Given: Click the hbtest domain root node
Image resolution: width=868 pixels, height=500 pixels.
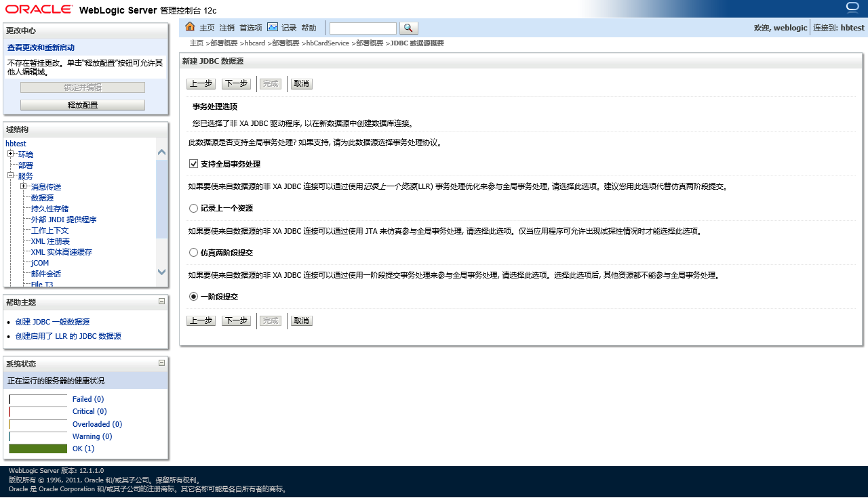Looking at the screenshot, I should pyautogui.click(x=16, y=144).
